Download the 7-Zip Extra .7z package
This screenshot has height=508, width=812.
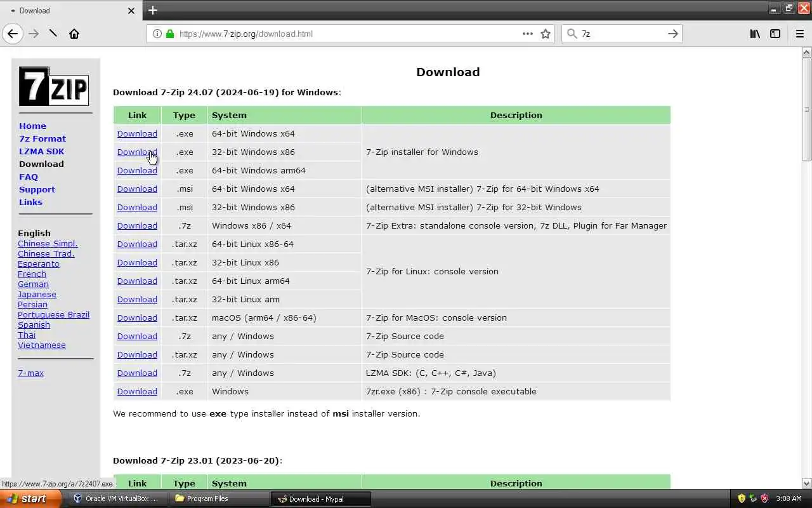point(137,225)
